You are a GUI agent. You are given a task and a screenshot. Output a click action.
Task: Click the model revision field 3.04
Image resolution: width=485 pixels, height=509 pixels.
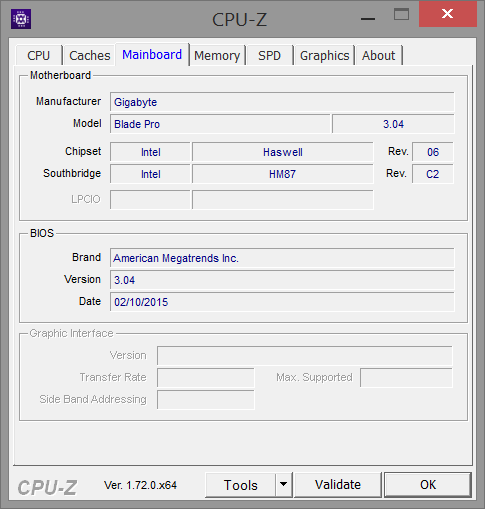[x=393, y=124]
